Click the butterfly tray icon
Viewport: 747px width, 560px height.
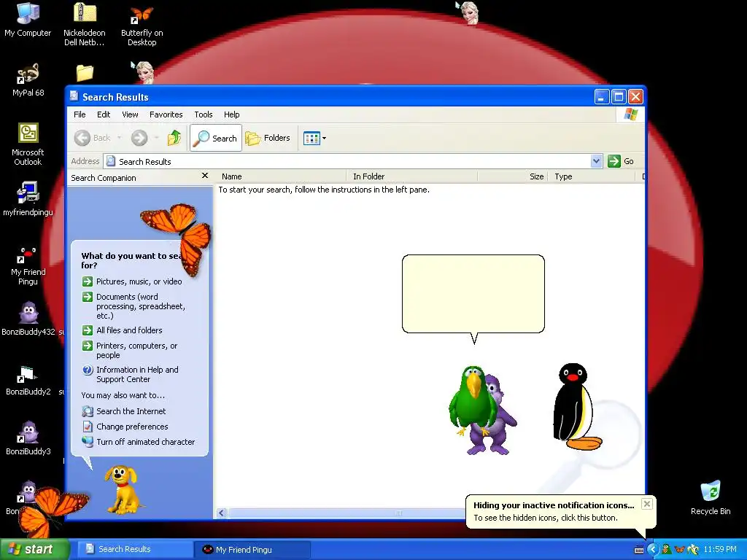point(680,550)
